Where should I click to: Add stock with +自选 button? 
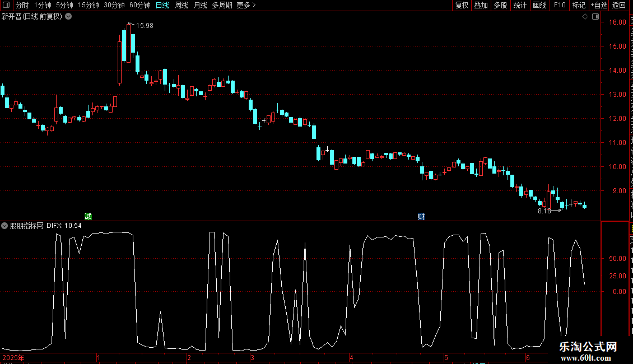[x=599, y=5]
